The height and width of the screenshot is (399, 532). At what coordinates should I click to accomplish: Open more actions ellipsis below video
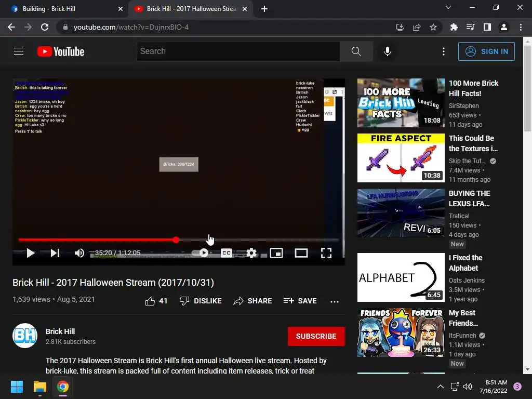click(335, 301)
